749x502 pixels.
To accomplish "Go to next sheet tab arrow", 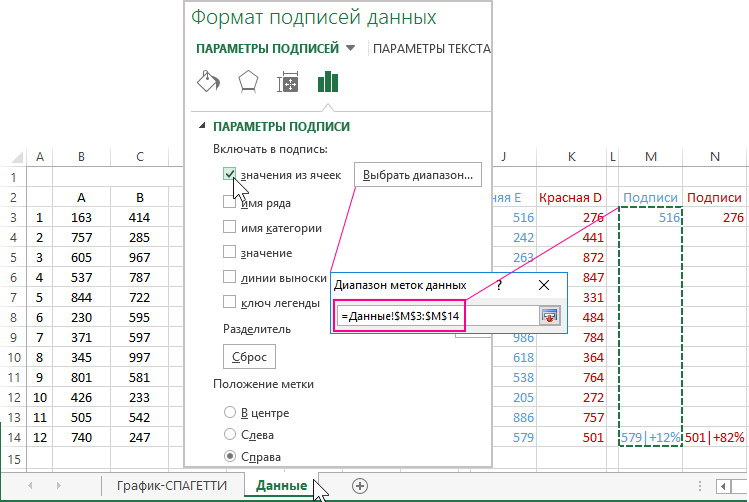I will (x=59, y=486).
